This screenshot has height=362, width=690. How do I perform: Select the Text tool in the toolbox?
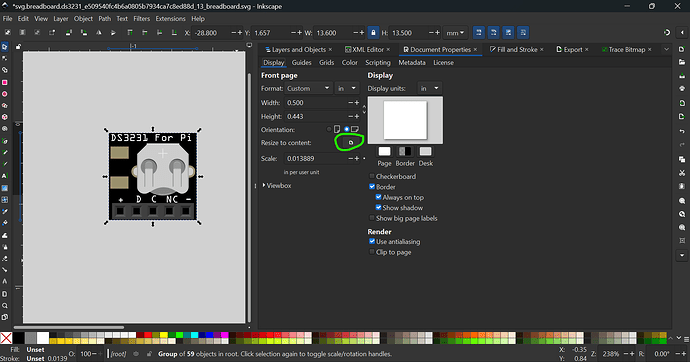5,176
